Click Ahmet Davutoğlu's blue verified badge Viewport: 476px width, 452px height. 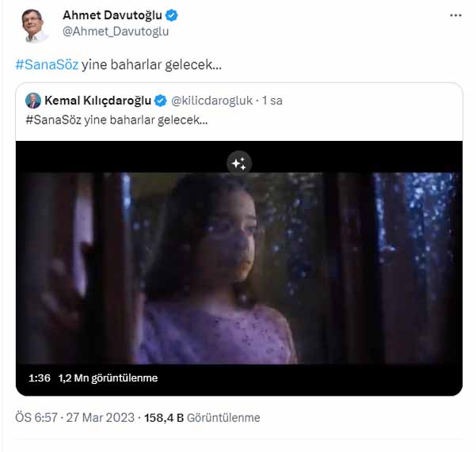pos(171,16)
